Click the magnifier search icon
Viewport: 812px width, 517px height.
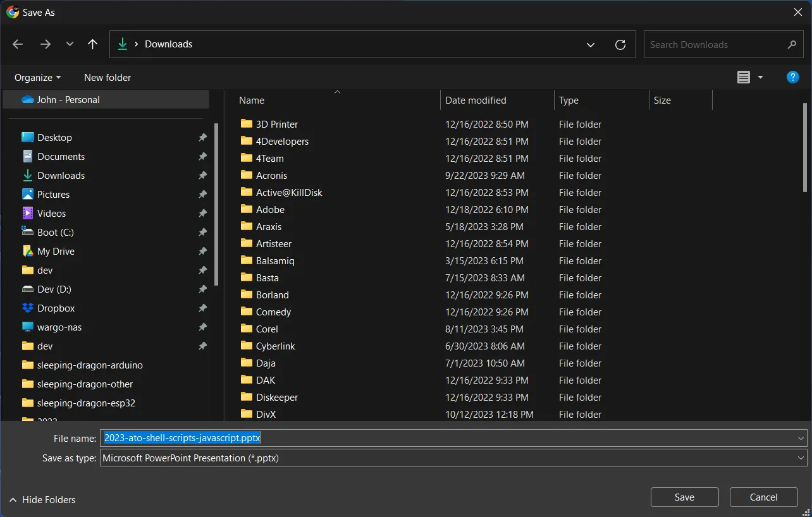(x=792, y=44)
